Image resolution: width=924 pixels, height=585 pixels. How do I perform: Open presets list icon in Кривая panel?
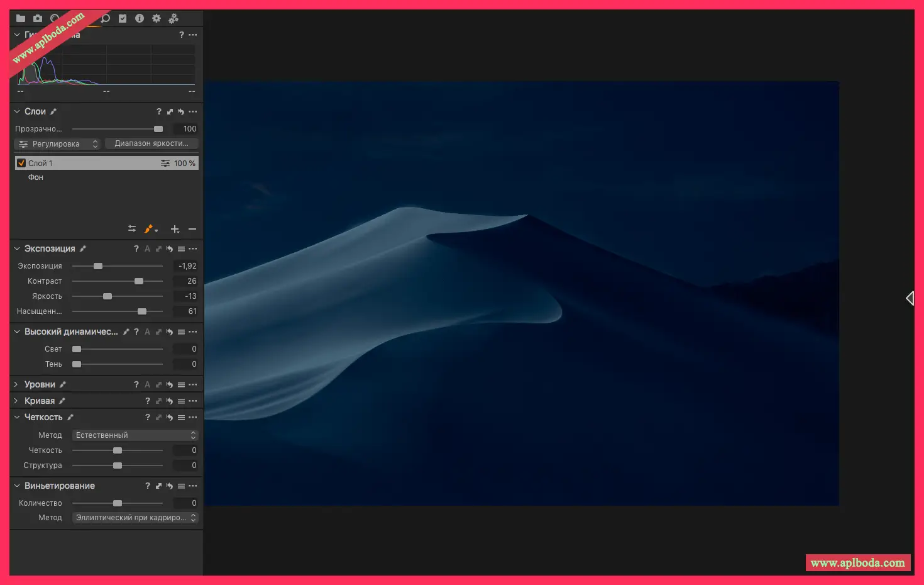(181, 401)
